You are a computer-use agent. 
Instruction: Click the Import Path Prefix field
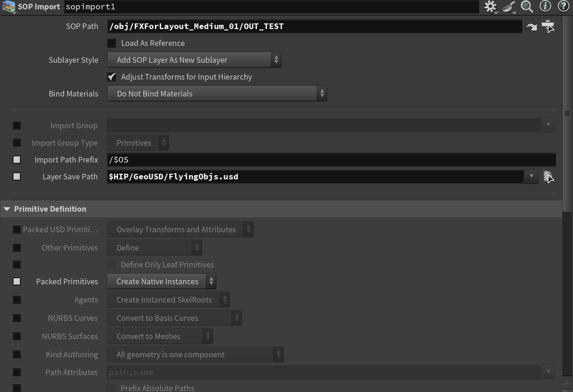pos(331,160)
